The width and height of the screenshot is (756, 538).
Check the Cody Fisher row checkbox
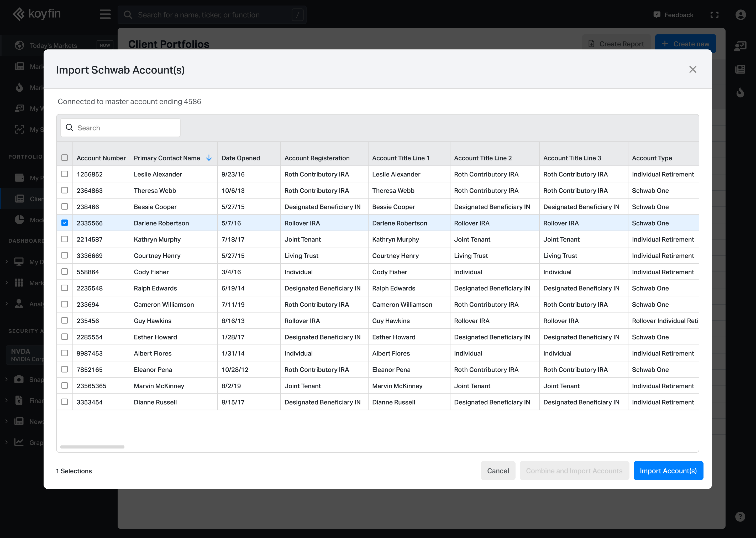pyautogui.click(x=65, y=272)
